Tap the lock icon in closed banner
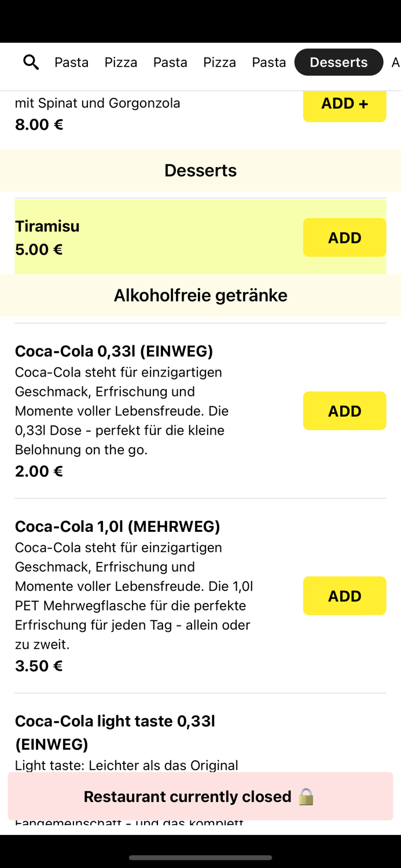The width and height of the screenshot is (401, 868). click(306, 796)
